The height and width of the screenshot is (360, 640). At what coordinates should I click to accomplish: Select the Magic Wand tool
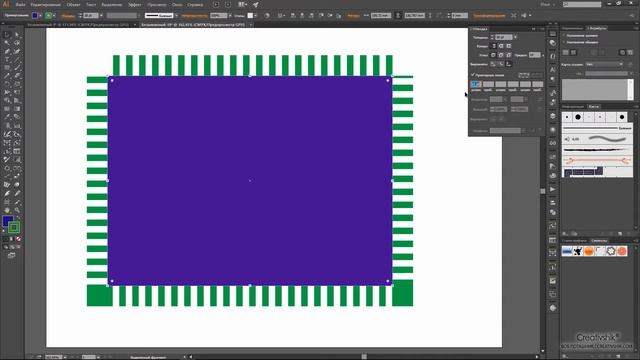coord(7,43)
